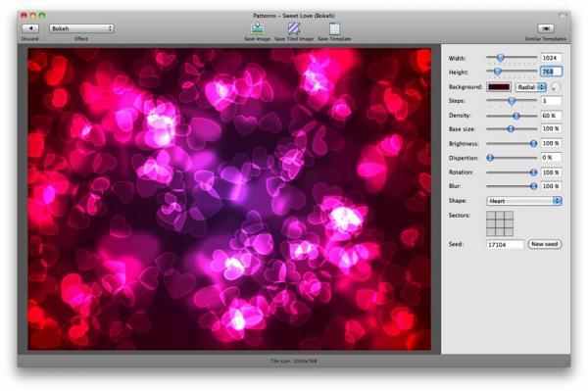This screenshot has width=588, height=391.
Task: Click the Density slider track
Action: click(x=512, y=116)
